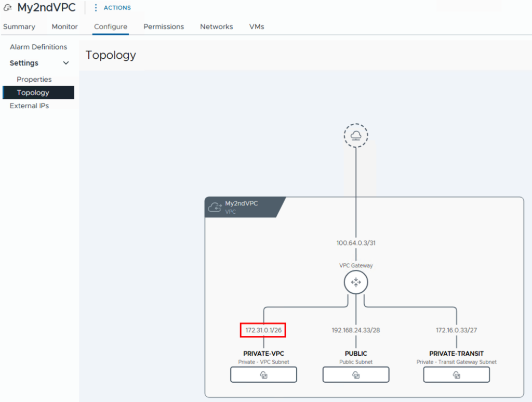The width and height of the screenshot is (532, 402).
Task: Switch to the Summary tab
Action: tap(19, 27)
